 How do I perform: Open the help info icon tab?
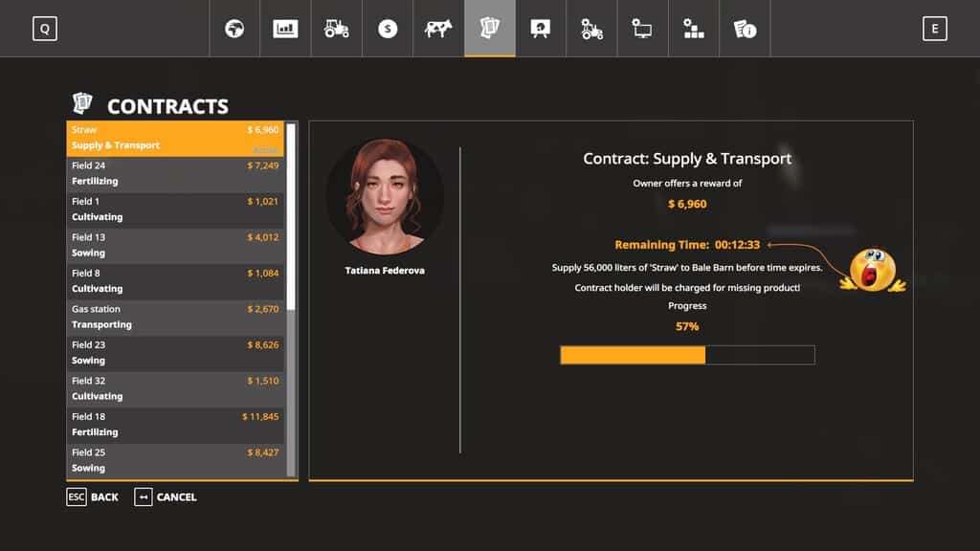[x=745, y=29]
